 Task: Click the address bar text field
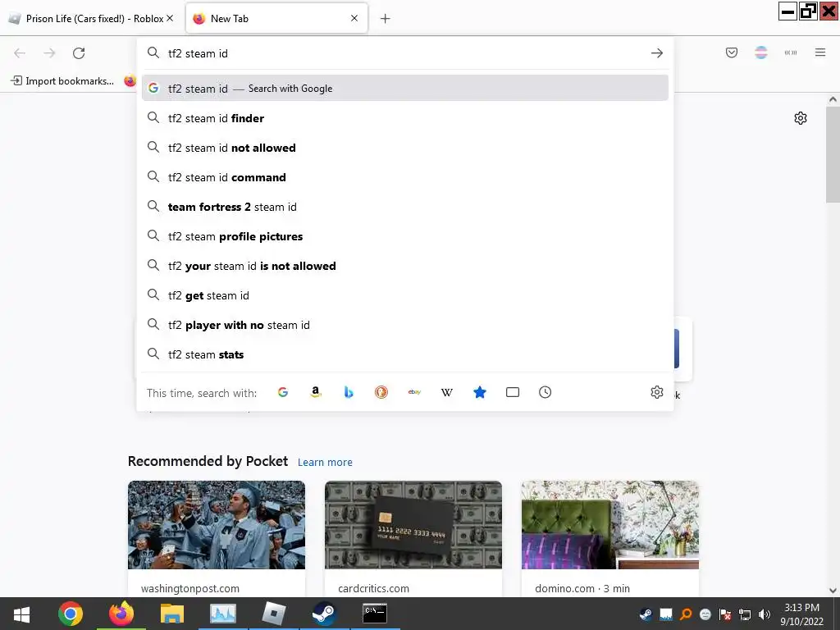(404, 53)
